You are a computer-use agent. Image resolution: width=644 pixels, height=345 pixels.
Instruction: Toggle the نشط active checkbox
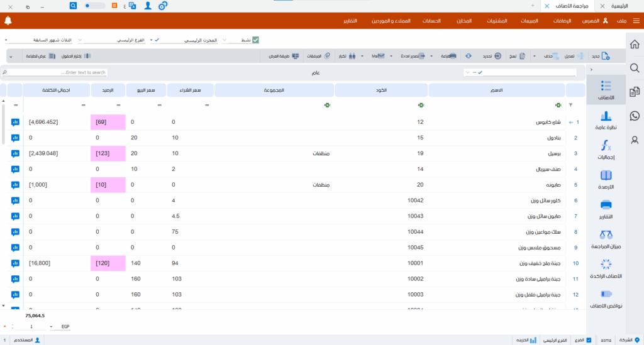[x=255, y=40]
